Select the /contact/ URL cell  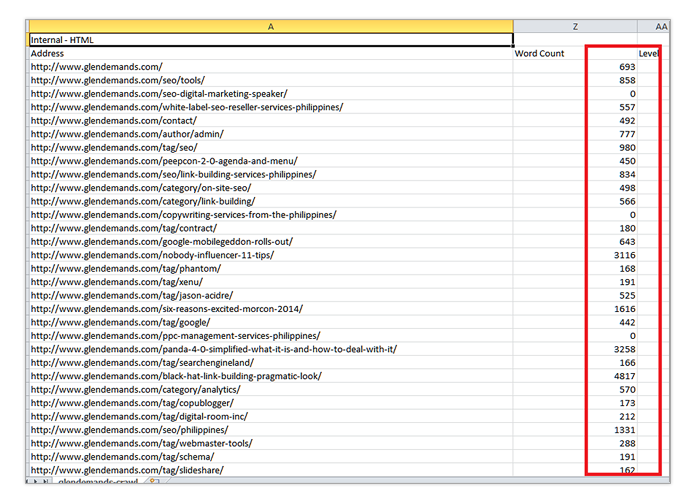(271, 121)
